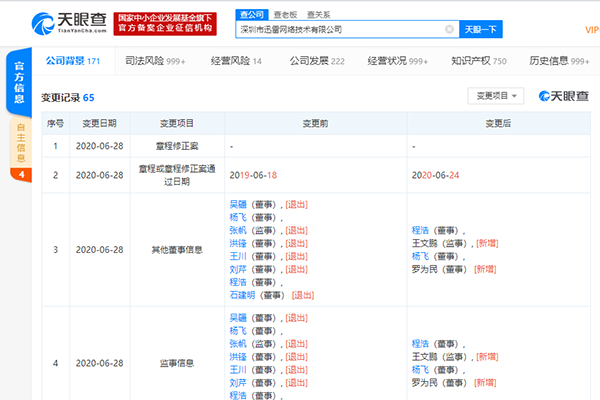The width and height of the screenshot is (600, 400).
Task: Open the 知识产权 750 tab
Action: (x=479, y=61)
